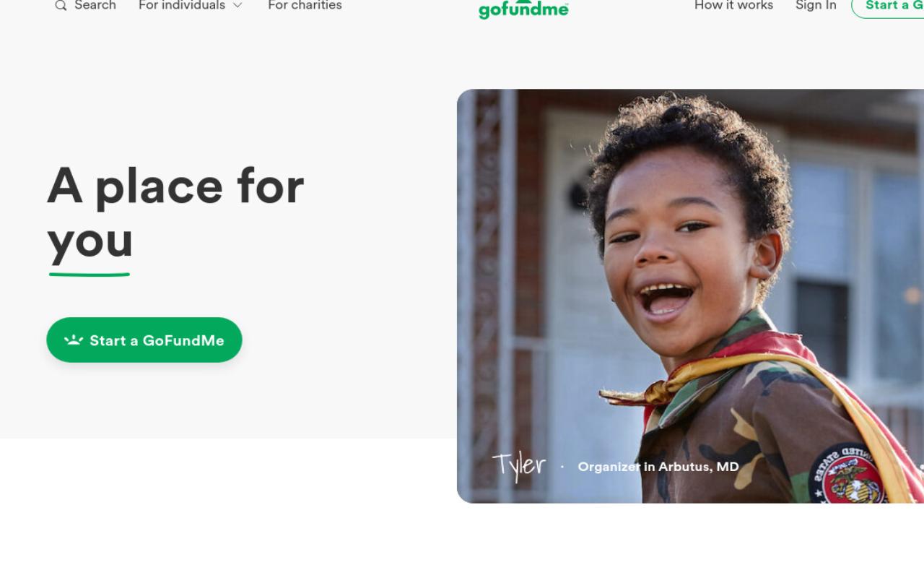Click the dot separator after Tyler
The height and width of the screenshot is (578, 924).
pyautogui.click(x=562, y=467)
